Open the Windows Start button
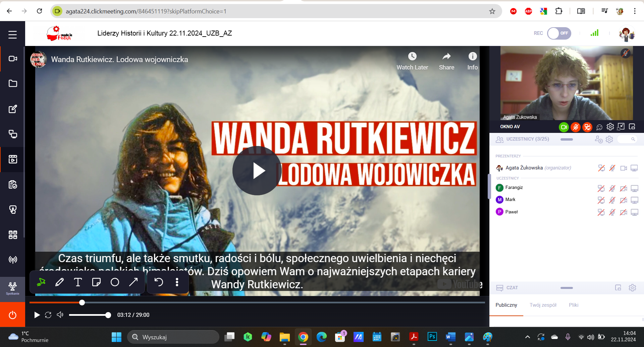The width and height of the screenshot is (644, 347). (116, 337)
